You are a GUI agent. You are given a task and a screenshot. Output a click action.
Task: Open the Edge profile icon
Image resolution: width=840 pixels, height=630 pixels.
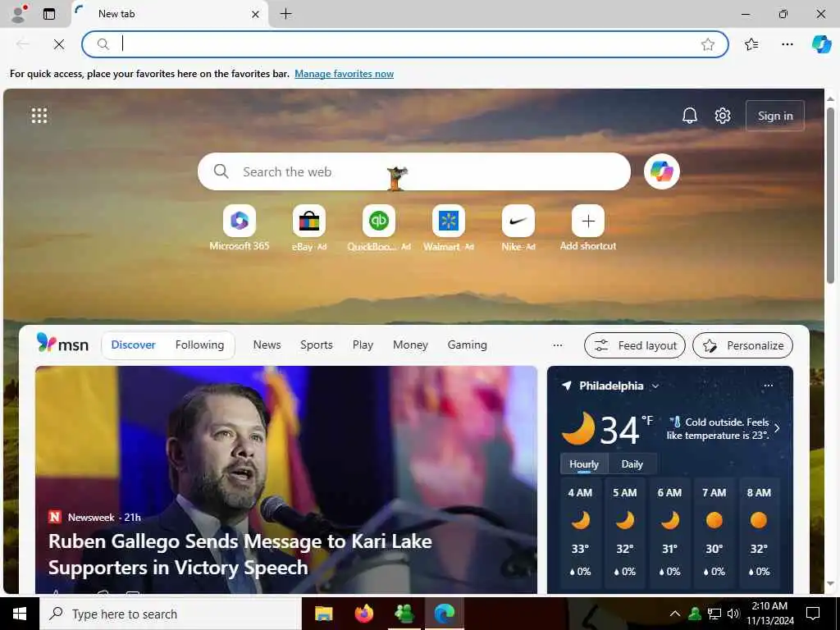[19, 14]
